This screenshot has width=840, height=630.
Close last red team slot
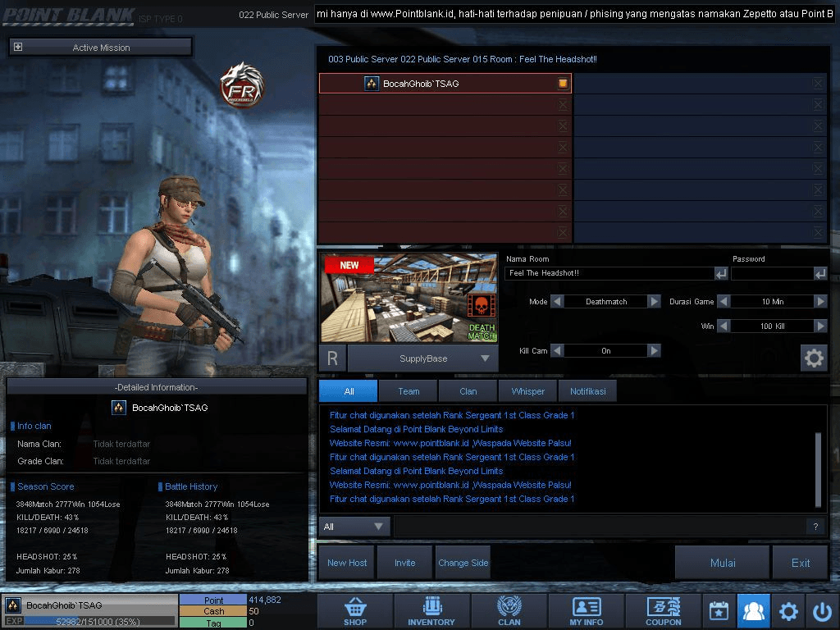pyautogui.click(x=563, y=232)
